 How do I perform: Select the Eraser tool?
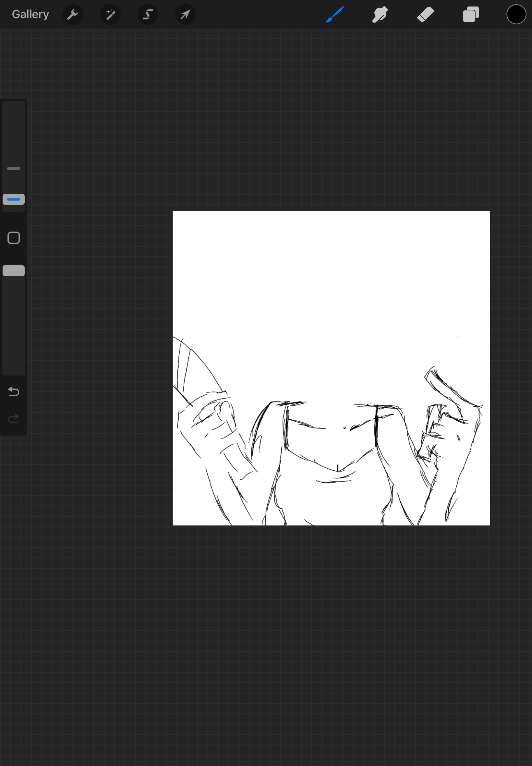[x=425, y=14]
